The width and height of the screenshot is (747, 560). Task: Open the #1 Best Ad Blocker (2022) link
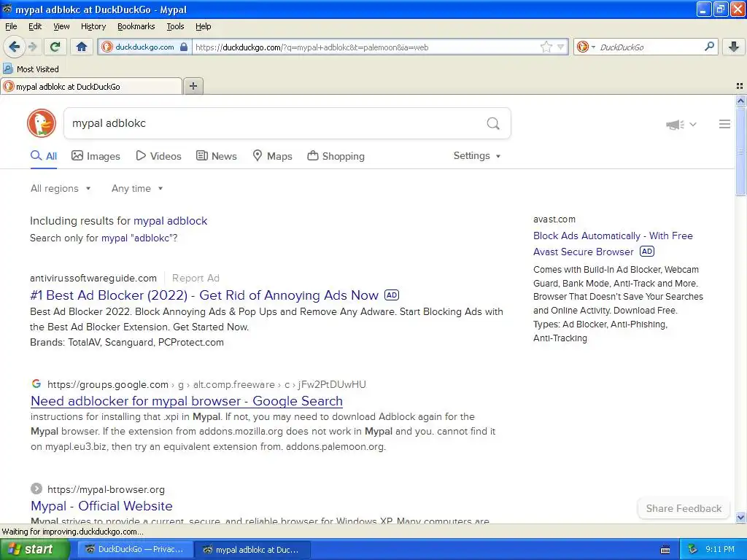click(204, 295)
